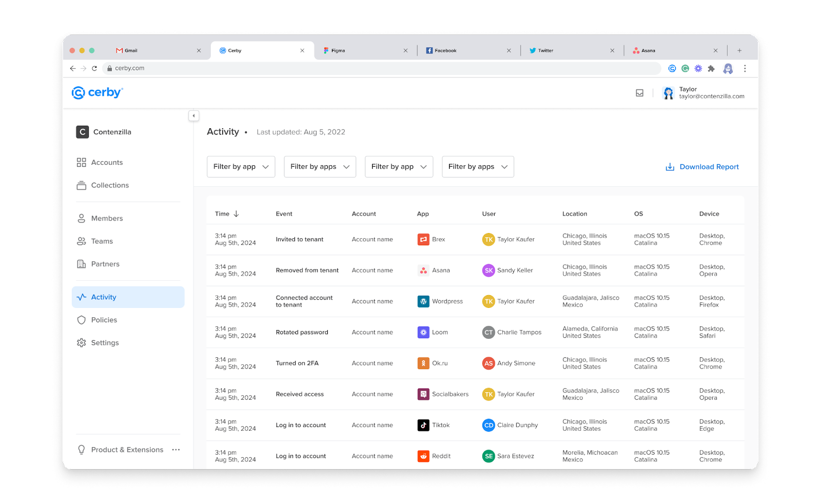Open browser extensions puzzle icon
Image resolution: width=821 pixels, height=504 pixels.
point(711,68)
